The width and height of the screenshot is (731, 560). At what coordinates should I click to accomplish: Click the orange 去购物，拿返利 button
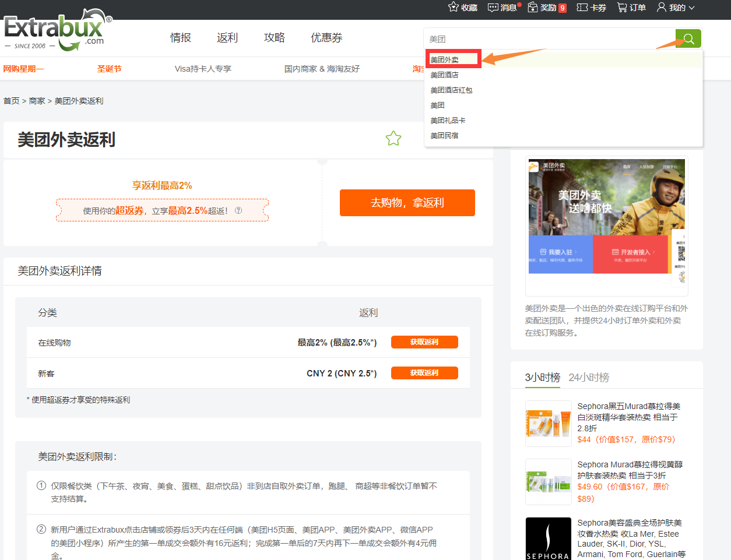(x=407, y=203)
